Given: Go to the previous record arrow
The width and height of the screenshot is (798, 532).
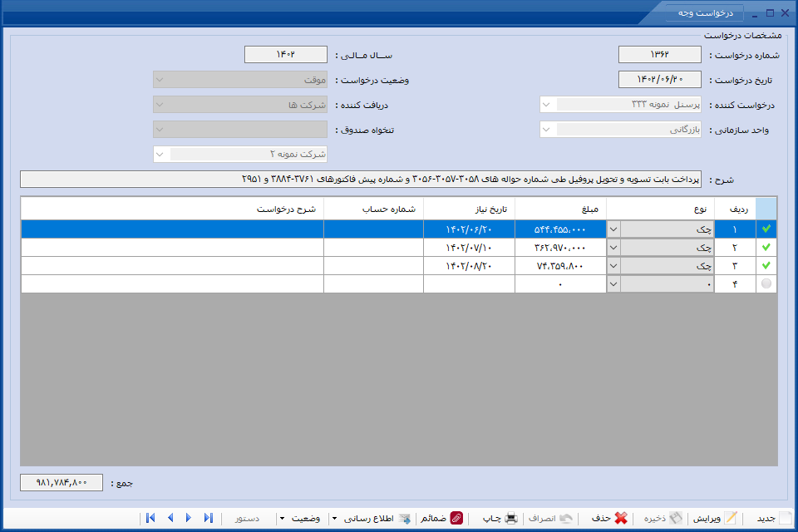Looking at the screenshot, I should coord(170,518).
